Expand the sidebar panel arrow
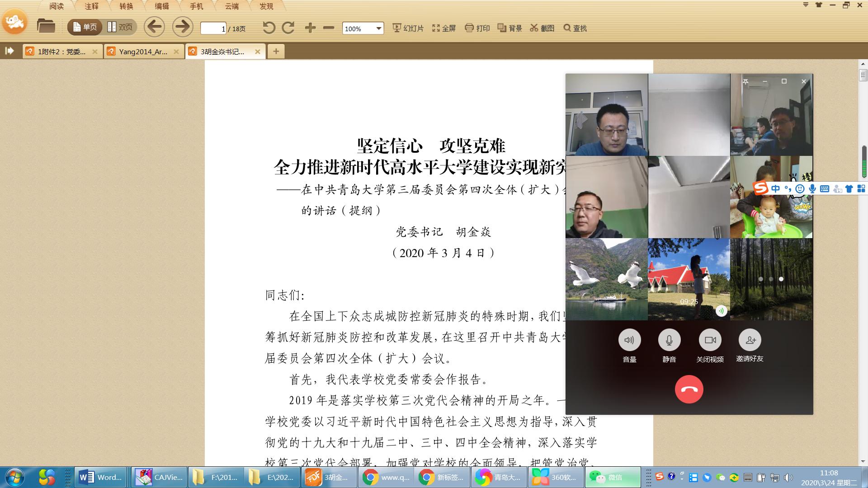Image resolution: width=868 pixels, height=488 pixels. (x=9, y=51)
